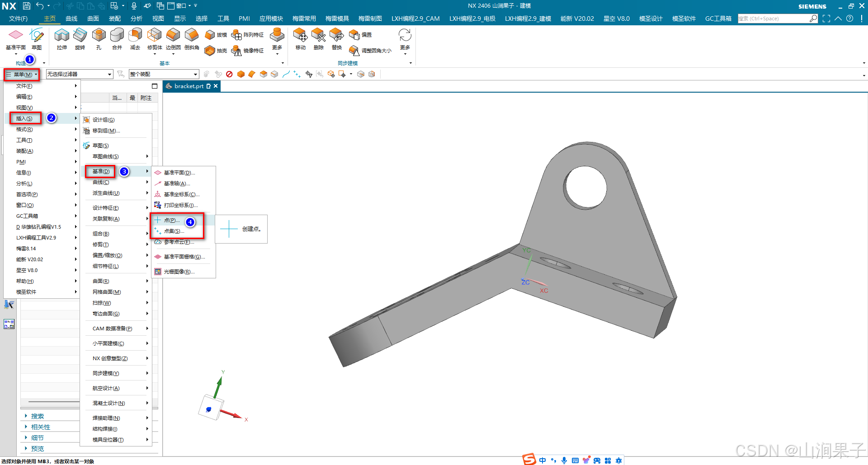
Task: Toggle the 中 Chinese input mode indicator
Action: tap(542, 460)
